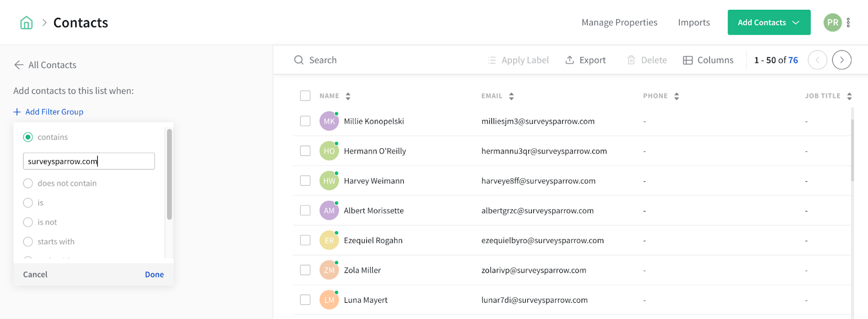This screenshot has height=319, width=868.
Task: Open contact name Zola Miller
Action: click(x=362, y=270)
